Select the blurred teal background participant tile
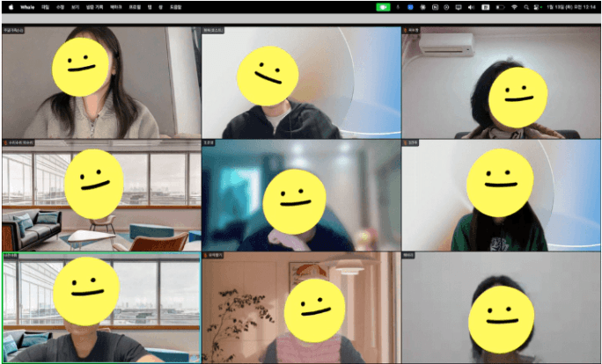The width and height of the screenshot is (602, 364). tap(301, 195)
